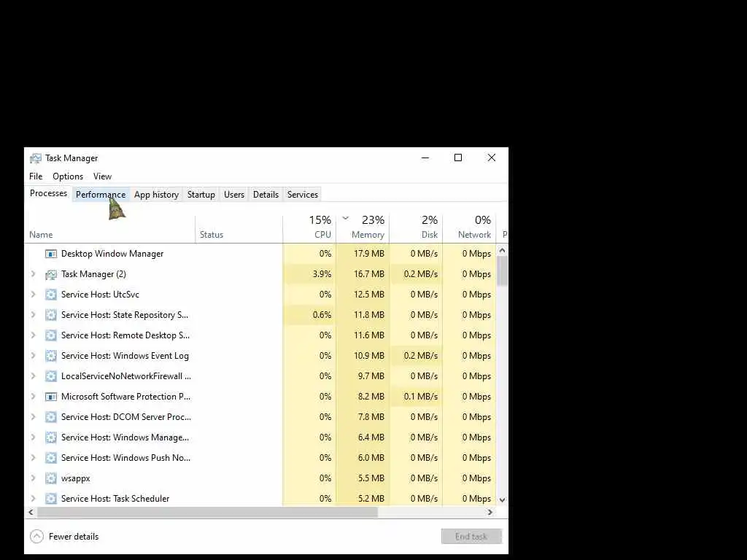Sort by the Disk column header
Image resolution: width=747 pixels, height=560 pixels.
tap(416, 229)
